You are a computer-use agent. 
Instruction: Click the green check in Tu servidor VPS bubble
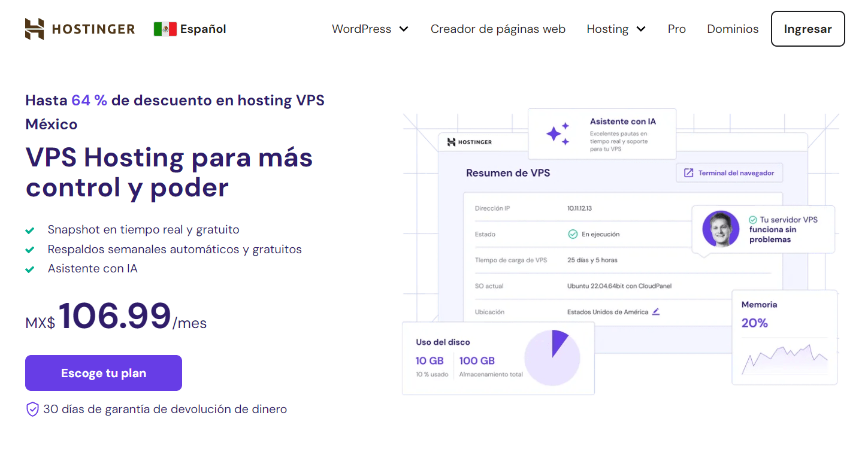(753, 220)
